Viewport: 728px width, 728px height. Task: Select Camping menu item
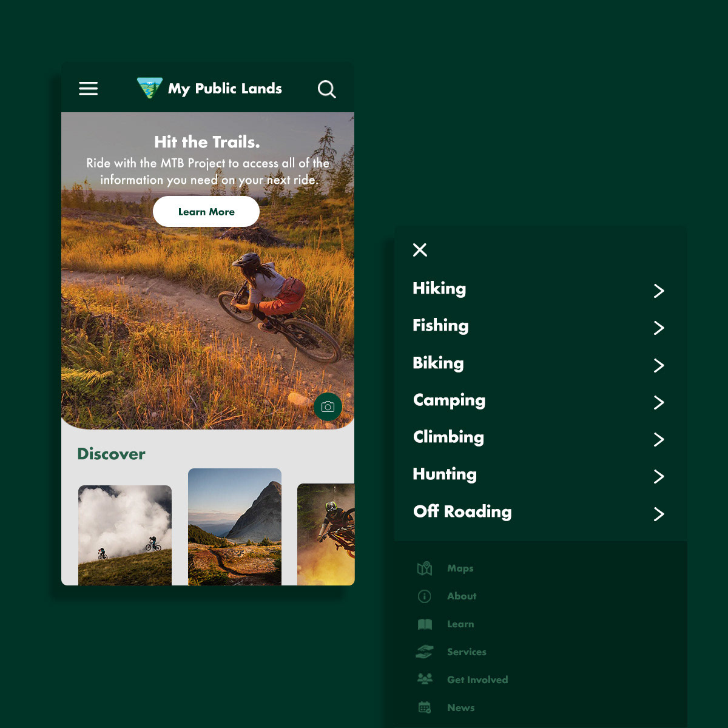449,400
